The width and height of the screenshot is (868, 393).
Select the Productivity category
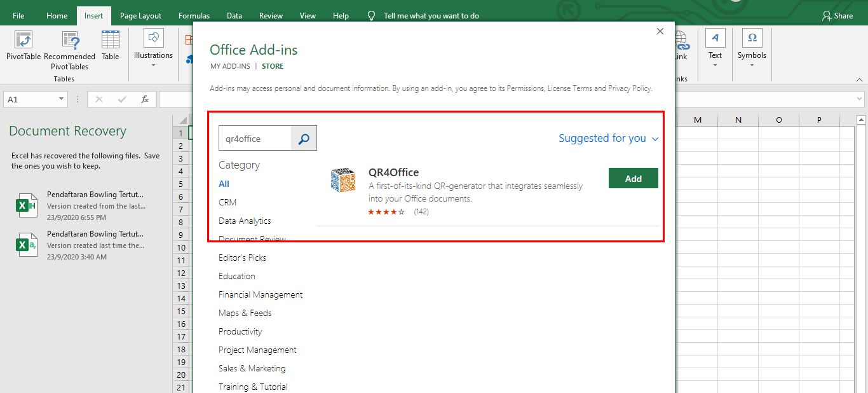[x=240, y=331]
